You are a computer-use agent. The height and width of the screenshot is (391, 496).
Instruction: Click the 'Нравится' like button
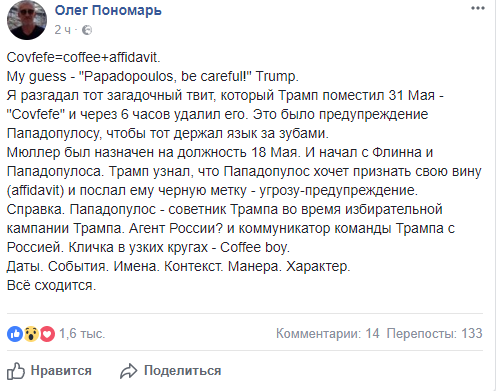point(49,371)
